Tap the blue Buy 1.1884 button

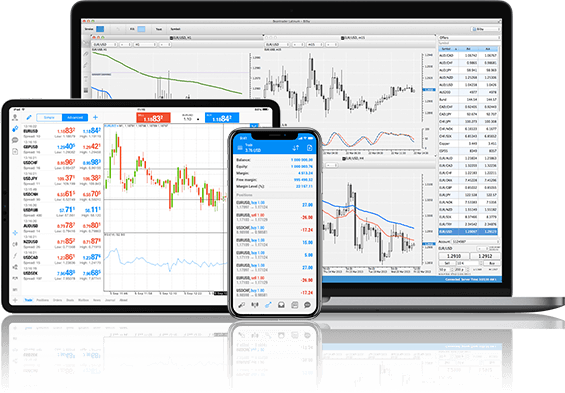[222, 118]
